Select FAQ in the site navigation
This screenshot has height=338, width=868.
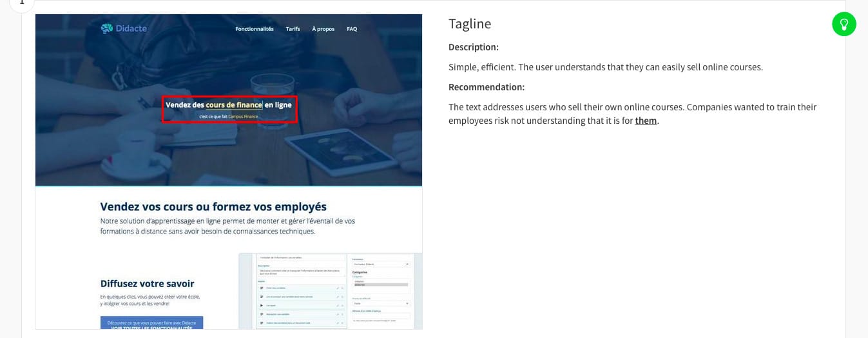point(352,29)
